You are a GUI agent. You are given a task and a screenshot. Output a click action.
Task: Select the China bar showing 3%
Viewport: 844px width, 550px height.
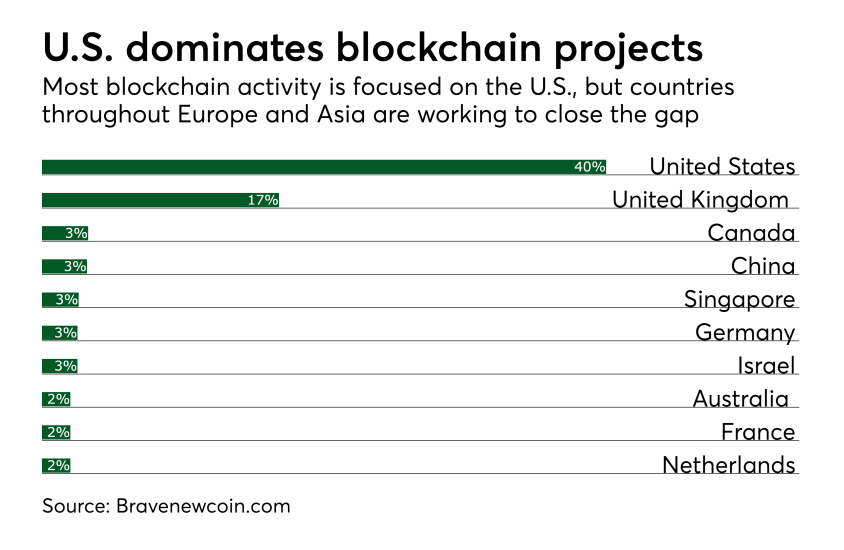click(x=64, y=266)
